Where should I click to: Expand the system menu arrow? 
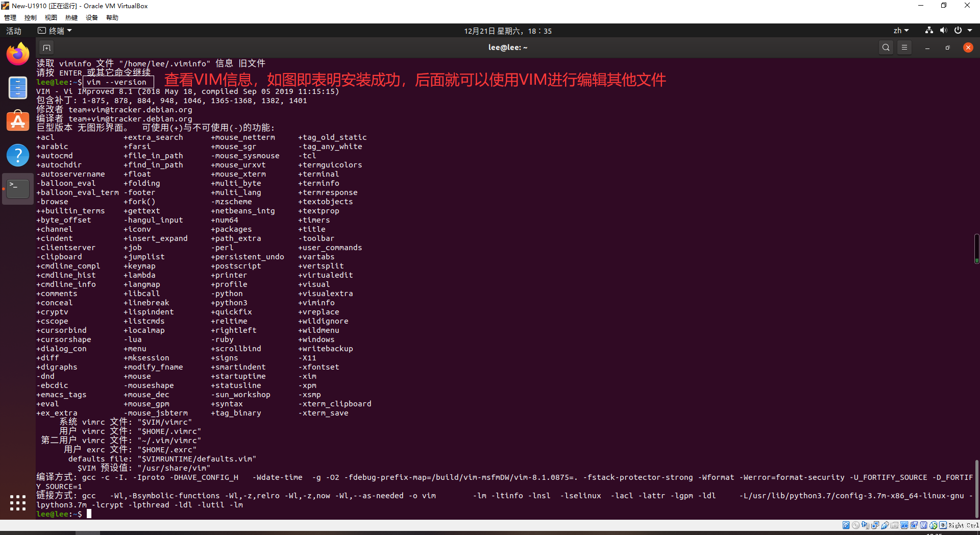(970, 31)
